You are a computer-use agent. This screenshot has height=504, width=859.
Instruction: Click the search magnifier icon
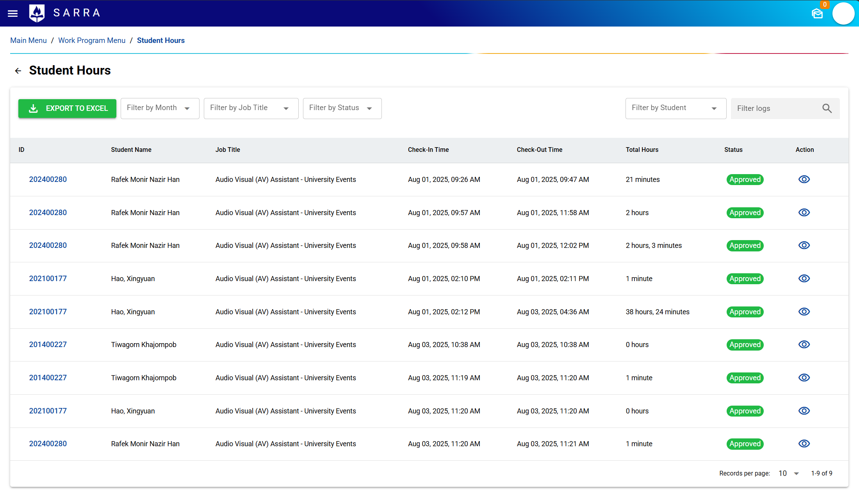827,109
